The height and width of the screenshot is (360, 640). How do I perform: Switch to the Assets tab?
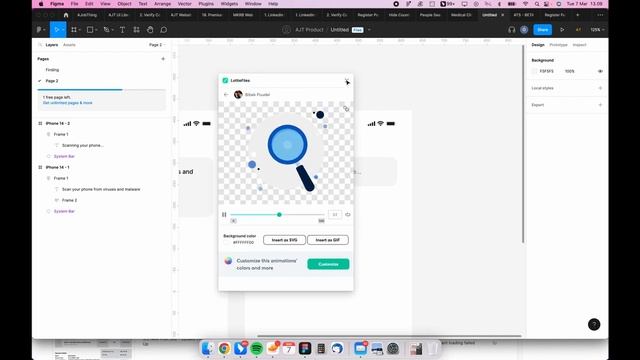tap(69, 45)
